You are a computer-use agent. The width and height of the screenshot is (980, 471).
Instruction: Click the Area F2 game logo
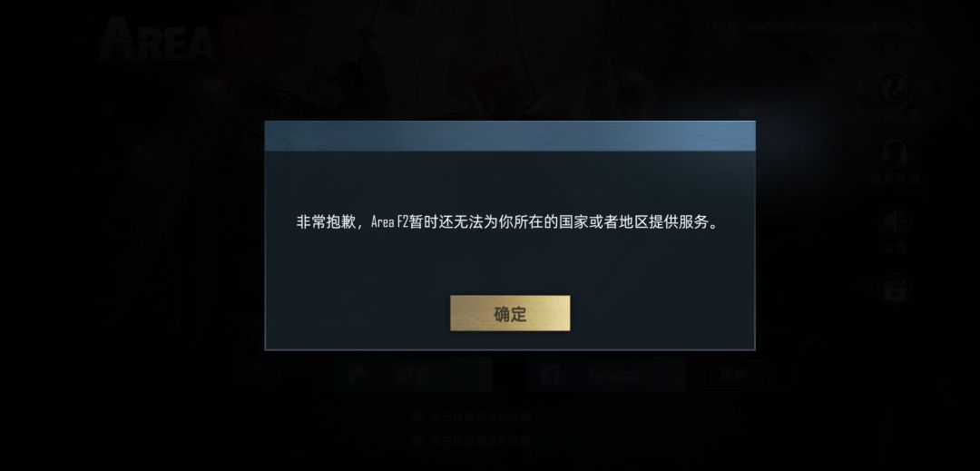click(x=184, y=39)
